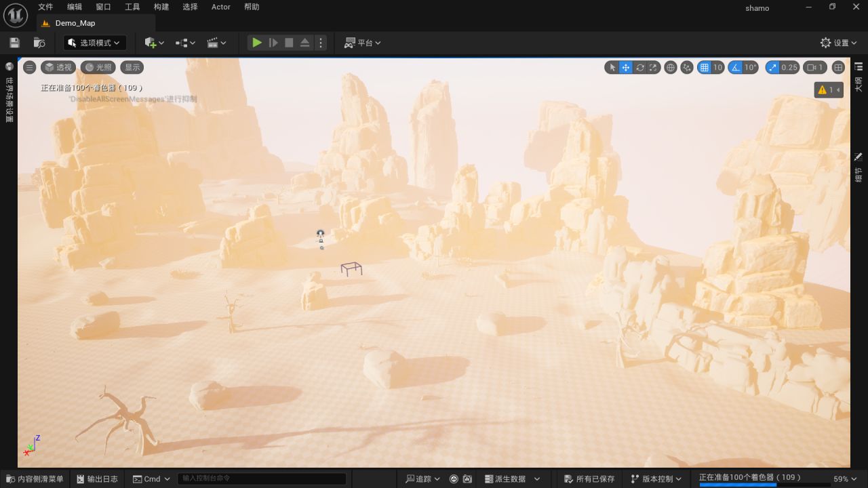Toggle rotation angle snapping icon
Viewport: 868px width, 488px height.
click(x=736, y=67)
